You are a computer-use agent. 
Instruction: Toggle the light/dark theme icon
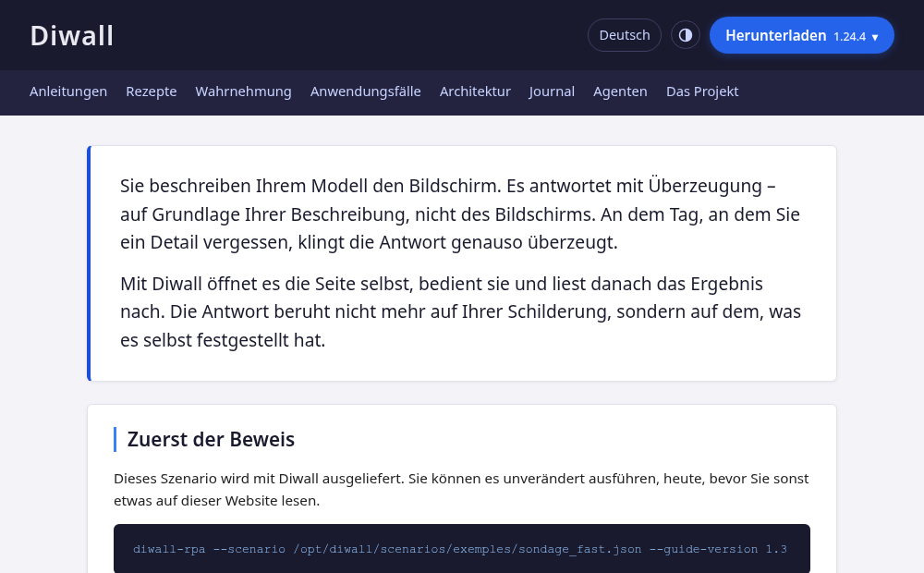[x=686, y=35]
